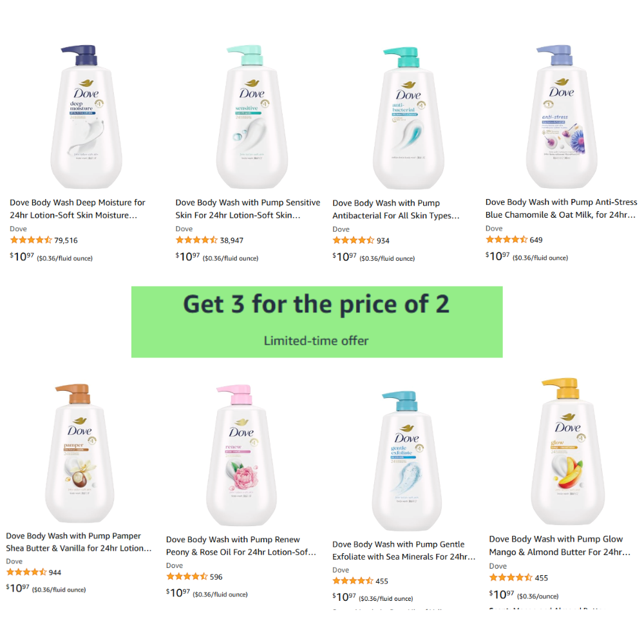Click the Get 3 for price of 2 banner
The height and width of the screenshot is (644, 644).
pos(317,321)
